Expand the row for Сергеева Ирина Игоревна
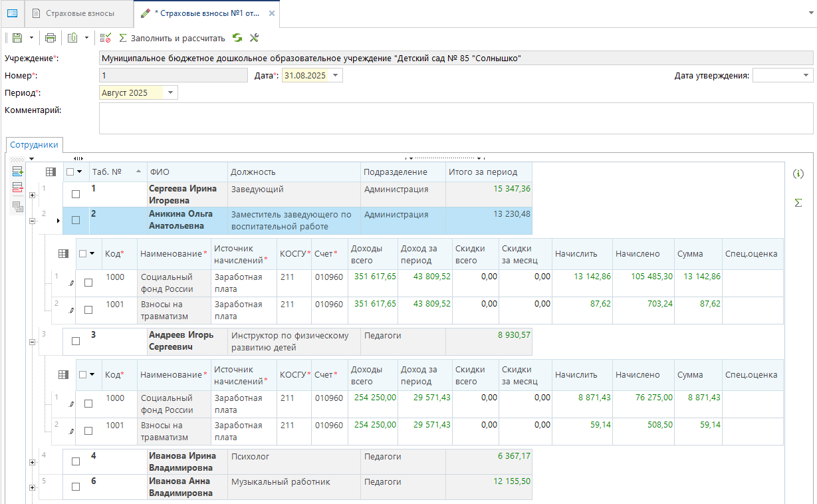The width and height of the screenshot is (817, 504). [x=33, y=195]
